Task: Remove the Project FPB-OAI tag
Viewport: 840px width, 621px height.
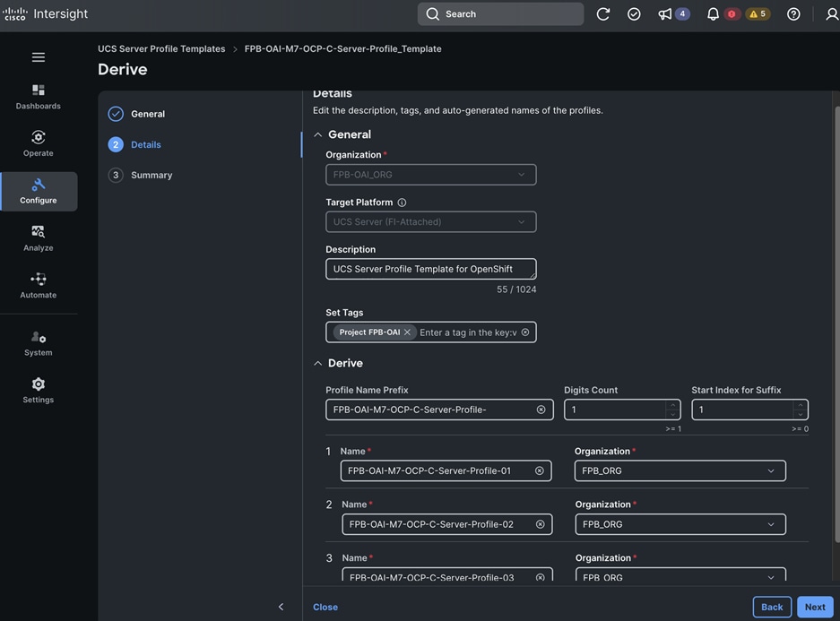Action: 407,332
